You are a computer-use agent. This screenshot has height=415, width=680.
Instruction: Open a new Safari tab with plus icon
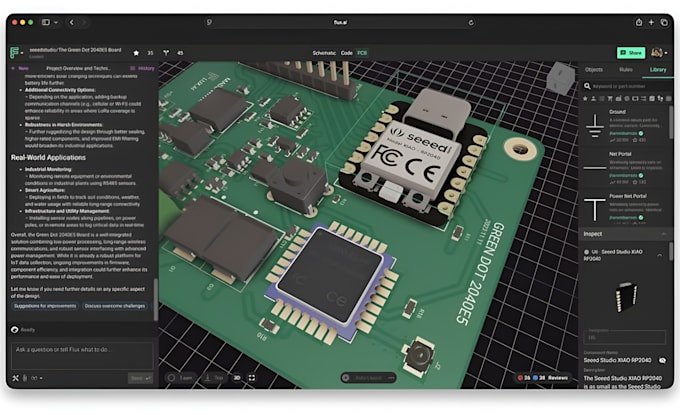pos(651,22)
